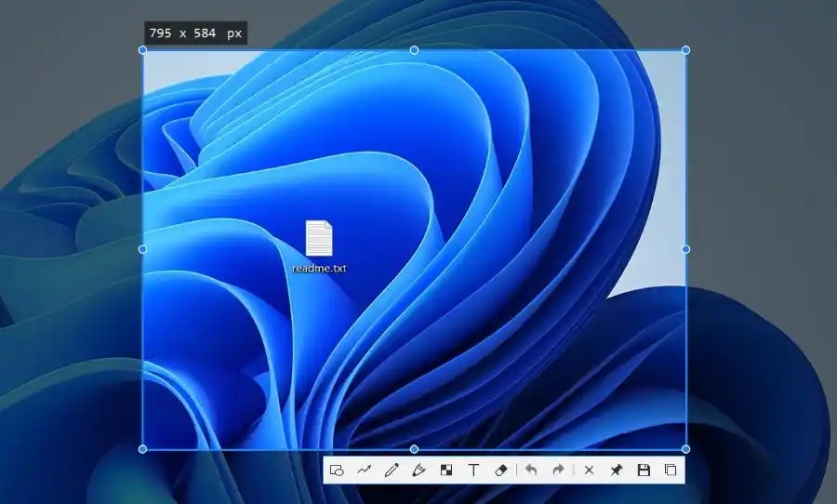Click the readme.txt file icon

(319, 239)
